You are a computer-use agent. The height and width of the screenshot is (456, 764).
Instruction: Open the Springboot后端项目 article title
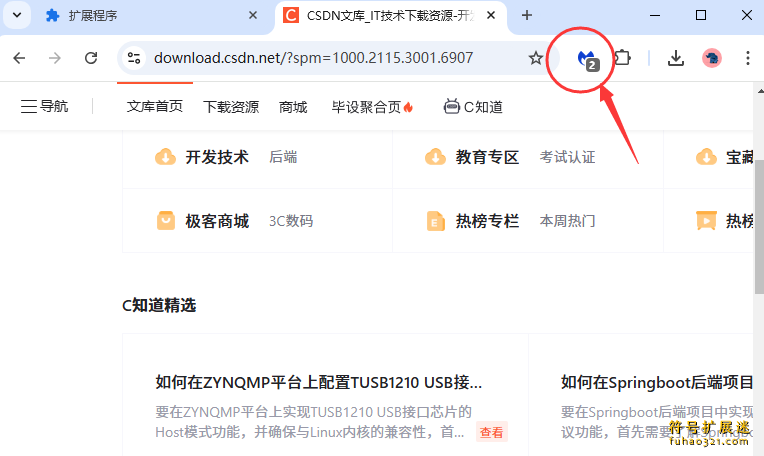[x=657, y=382]
